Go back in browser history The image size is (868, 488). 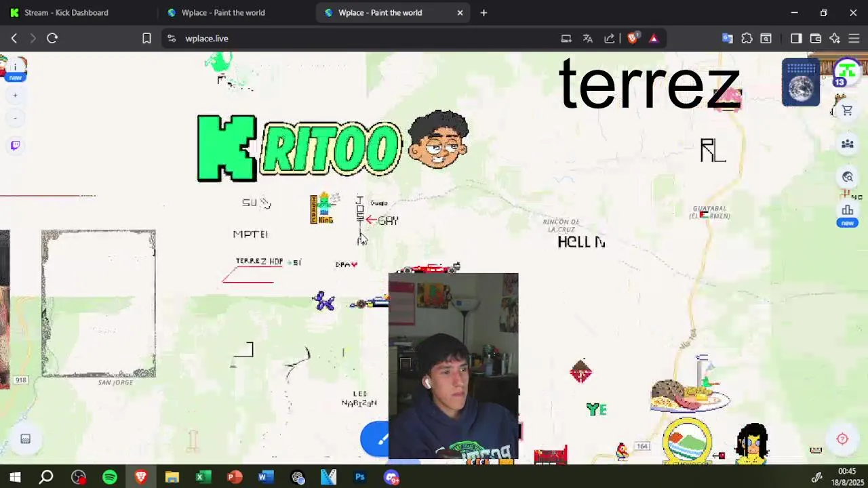[14, 39]
